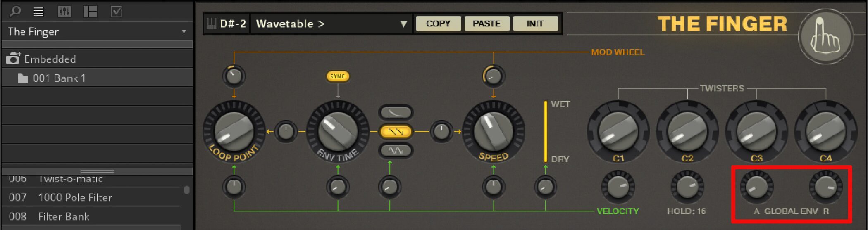Toggle the checkmark icon in toolbar
This screenshot has height=230, width=868.
pyautogui.click(x=117, y=12)
